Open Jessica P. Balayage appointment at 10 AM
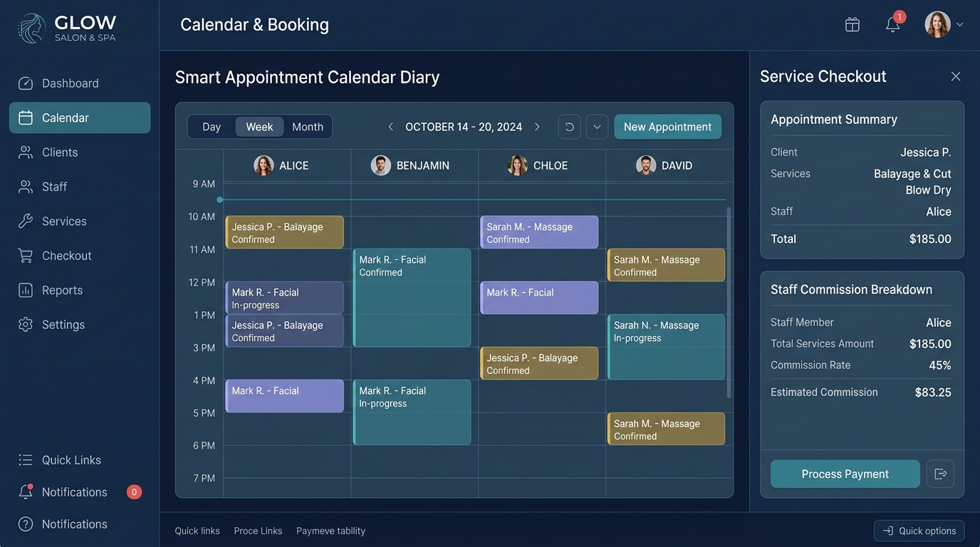This screenshot has width=980, height=547. 284,232
